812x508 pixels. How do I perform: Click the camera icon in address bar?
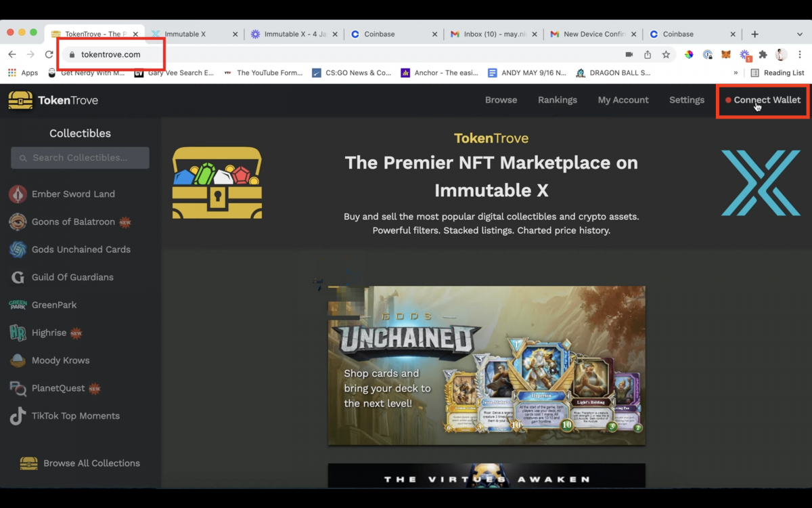629,54
